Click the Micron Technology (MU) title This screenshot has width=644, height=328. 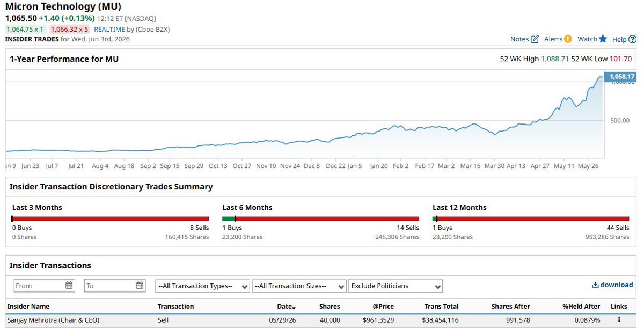pos(63,7)
